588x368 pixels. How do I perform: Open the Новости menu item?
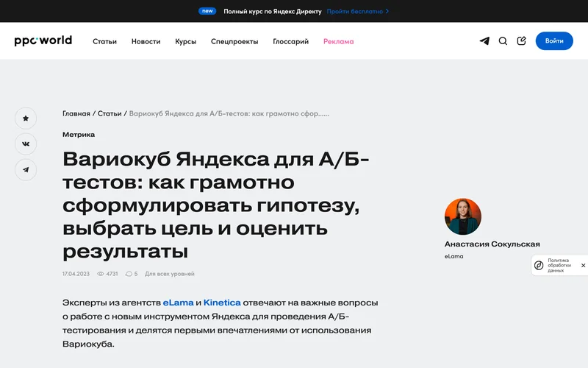pos(146,41)
